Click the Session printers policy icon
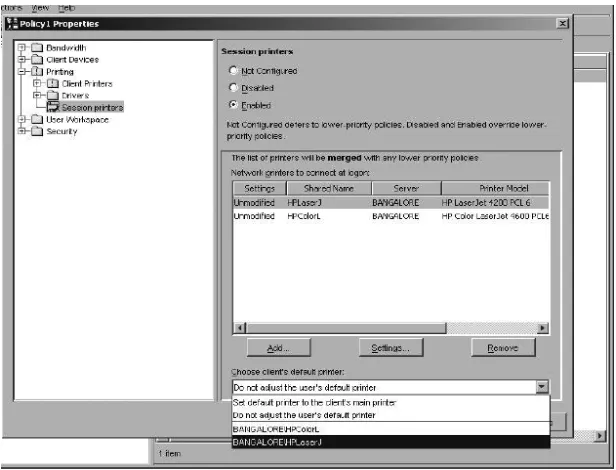Screen dimensions: 616x470 click(53, 107)
